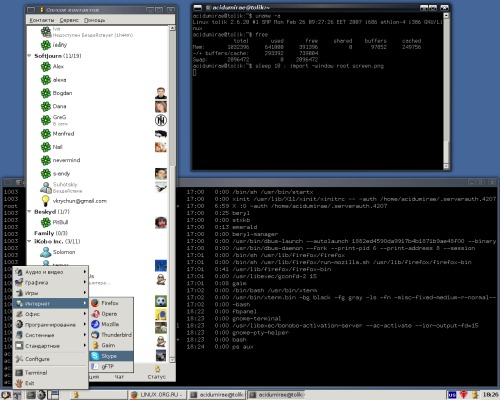Click Dana's avatar picture
Viewport: 500px width, 400px height.
coord(161,106)
